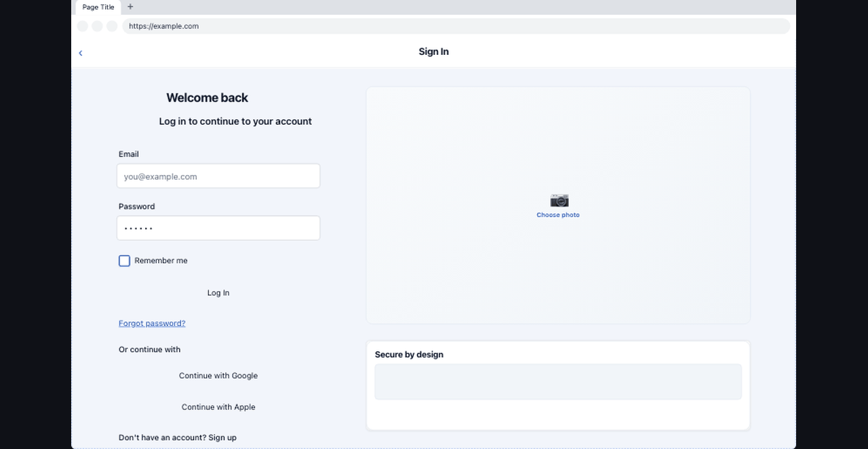Viewport: 868px width, 449px height.
Task: Click the Secure by design heading
Action: point(409,355)
